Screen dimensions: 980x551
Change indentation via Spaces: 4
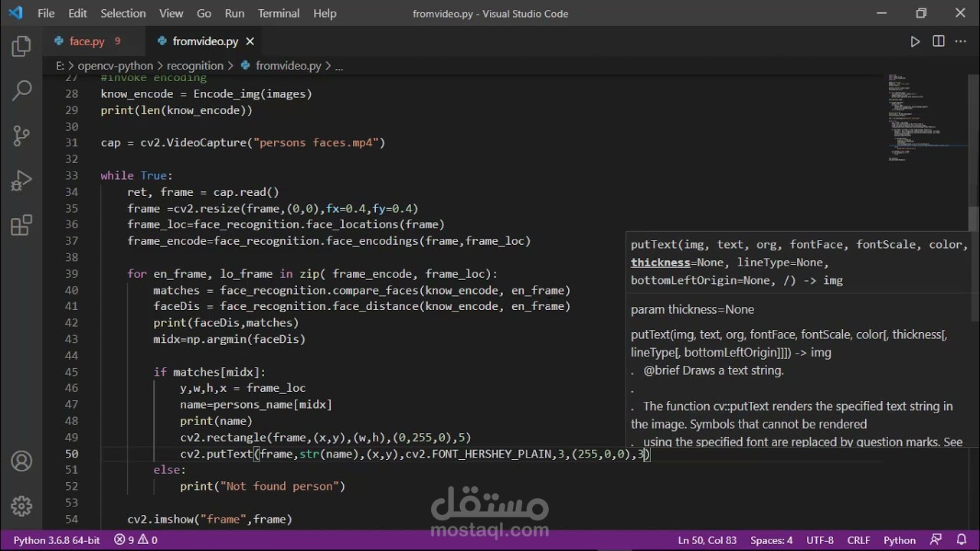click(772, 540)
